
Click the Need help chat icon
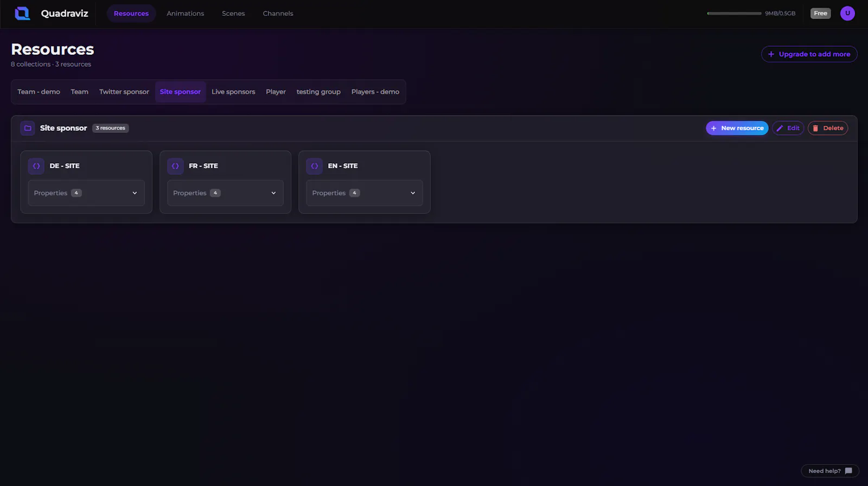pos(848,471)
